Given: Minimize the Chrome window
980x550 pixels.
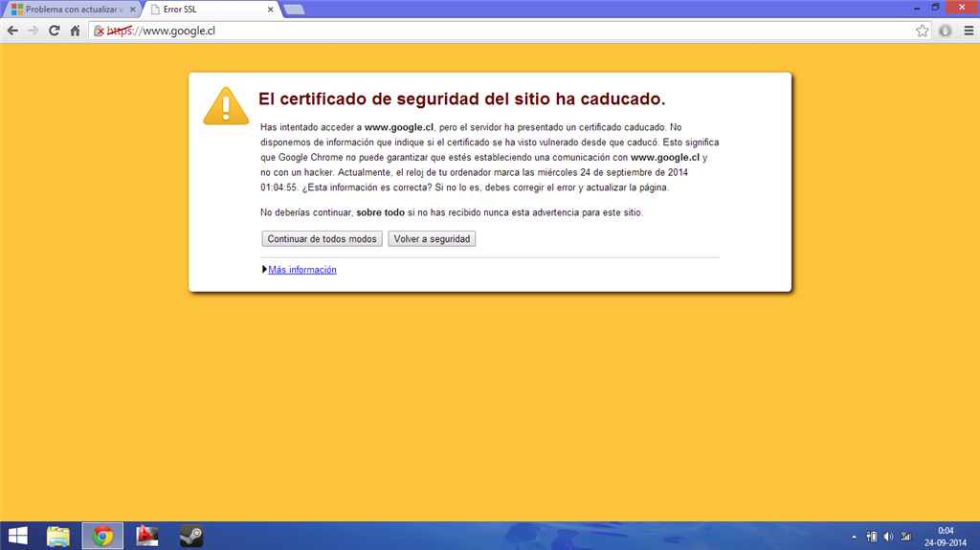Looking at the screenshot, I should pos(916,8).
